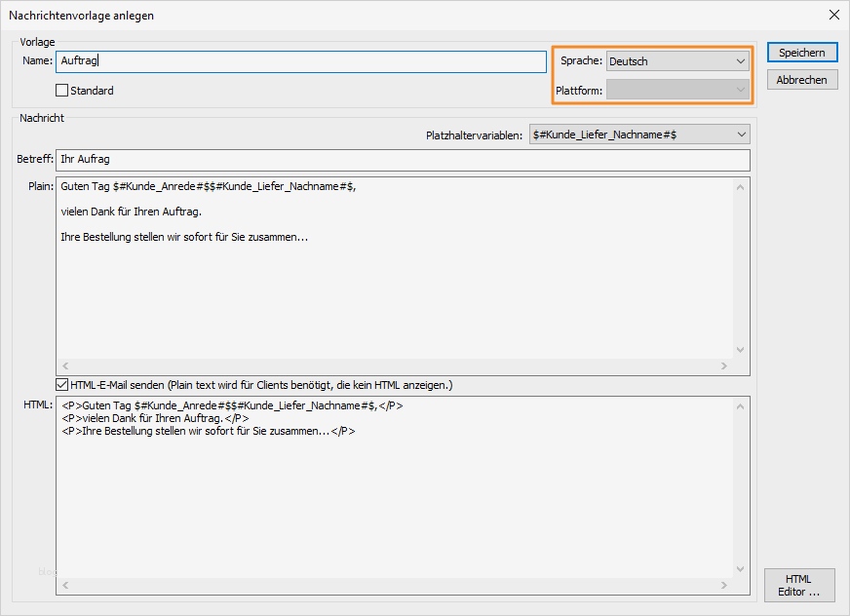Viewport: 850px width, 616px height.
Task: Open the Platzhaltervariablen dropdown
Action: coord(743,134)
